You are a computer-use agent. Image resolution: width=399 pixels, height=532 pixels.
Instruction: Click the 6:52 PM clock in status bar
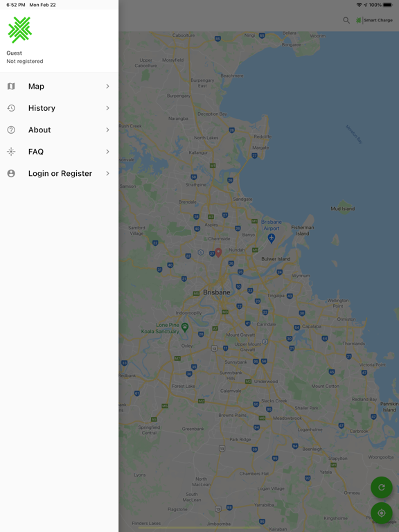pos(16,5)
